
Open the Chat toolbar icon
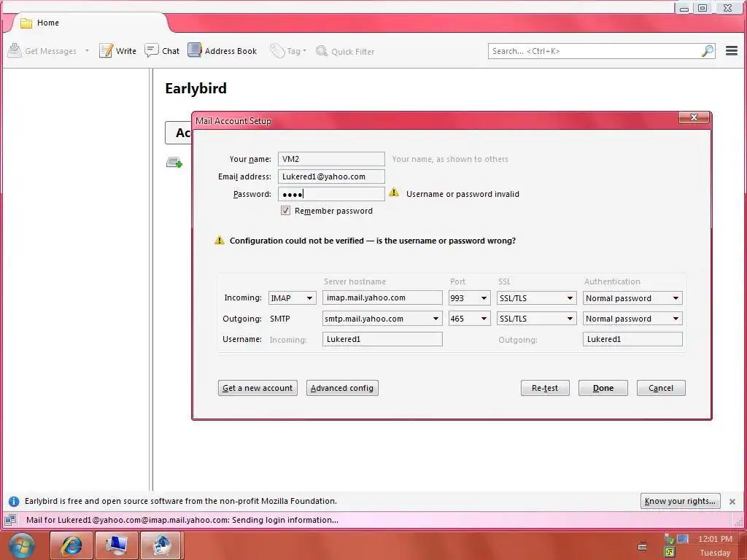point(152,50)
